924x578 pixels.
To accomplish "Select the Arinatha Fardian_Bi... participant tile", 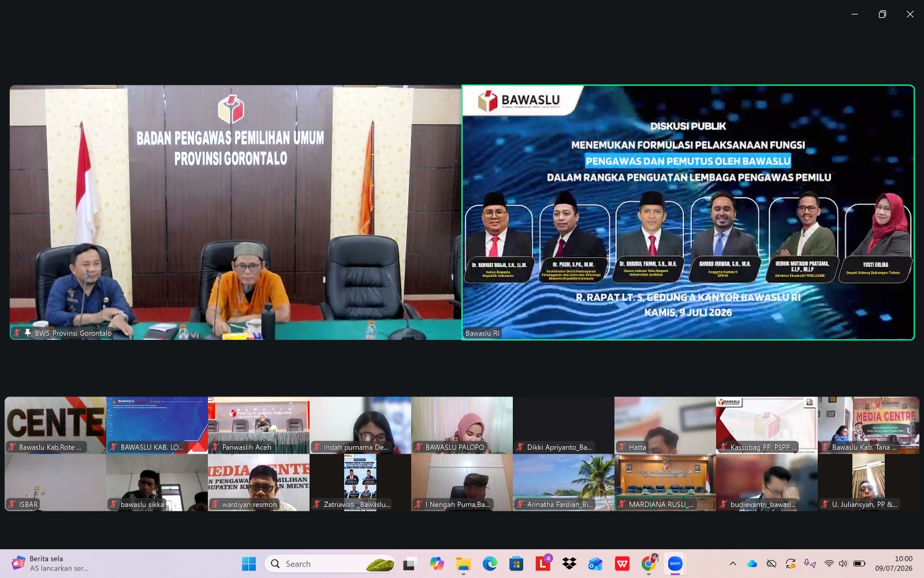I will (564, 482).
